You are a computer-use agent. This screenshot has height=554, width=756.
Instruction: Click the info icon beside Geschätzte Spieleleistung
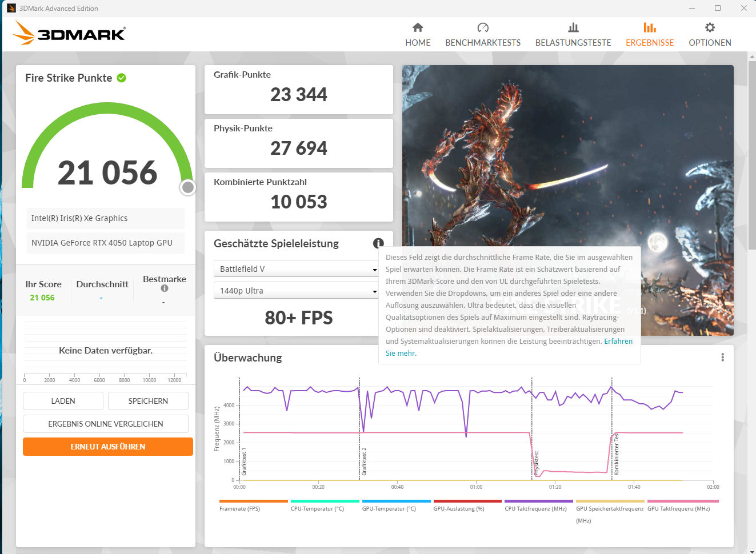tap(378, 243)
